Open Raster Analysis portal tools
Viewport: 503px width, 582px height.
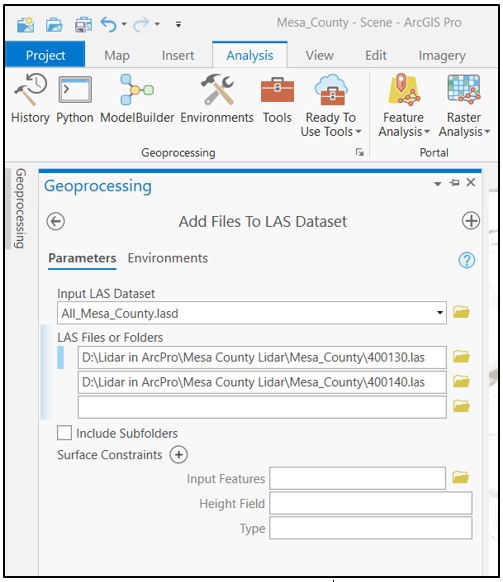464,105
